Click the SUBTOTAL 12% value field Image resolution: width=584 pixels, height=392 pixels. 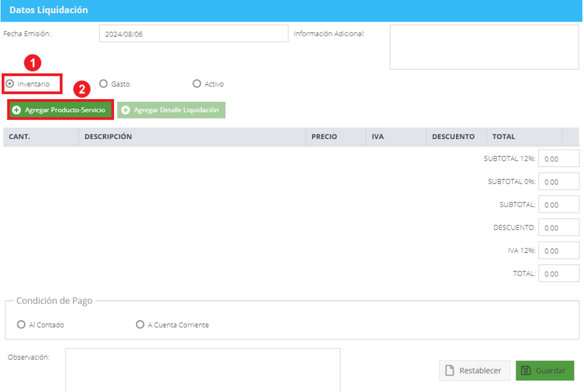[559, 159]
